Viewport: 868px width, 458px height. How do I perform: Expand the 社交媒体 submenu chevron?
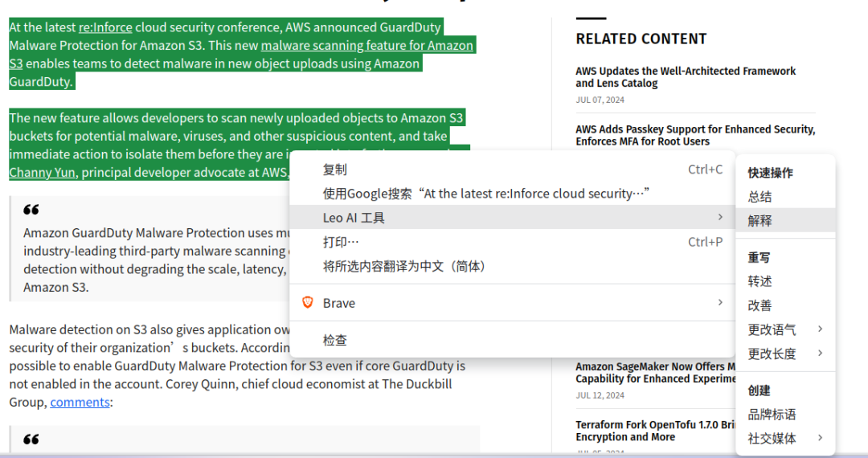[820, 438]
